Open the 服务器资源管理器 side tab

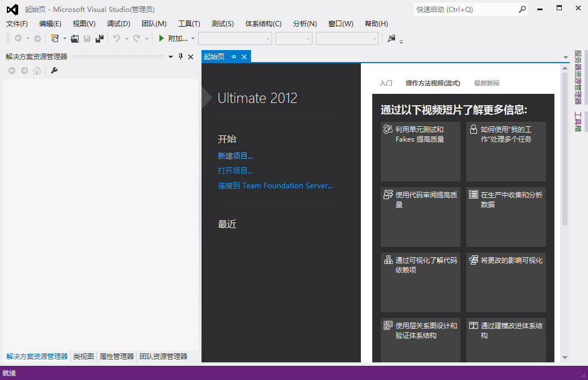coord(578,77)
